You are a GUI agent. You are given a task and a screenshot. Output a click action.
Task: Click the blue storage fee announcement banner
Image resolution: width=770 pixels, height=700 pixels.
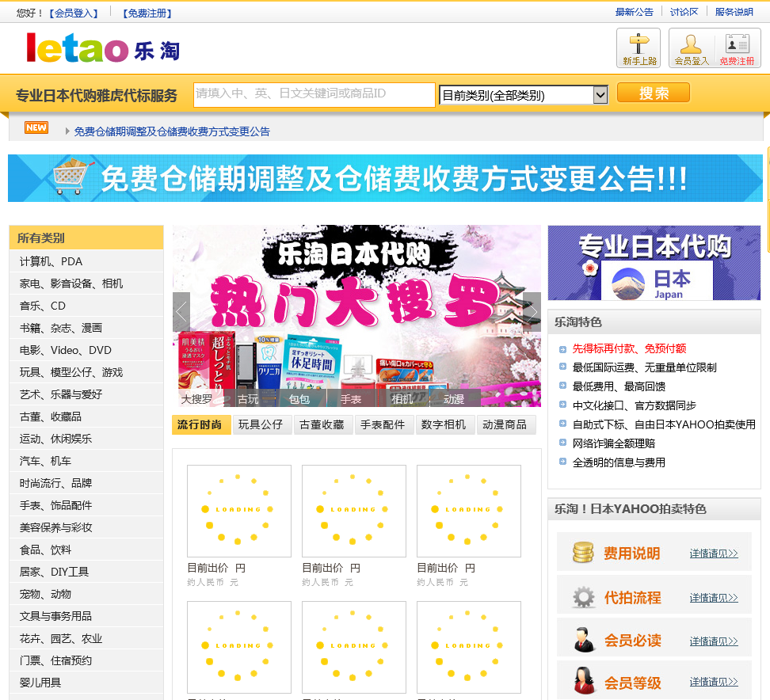click(x=385, y=178)
